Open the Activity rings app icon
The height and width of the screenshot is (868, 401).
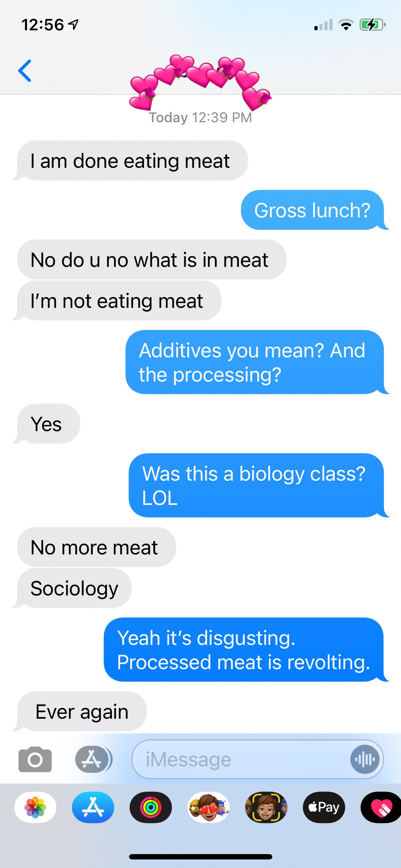(x=151, y=807)
